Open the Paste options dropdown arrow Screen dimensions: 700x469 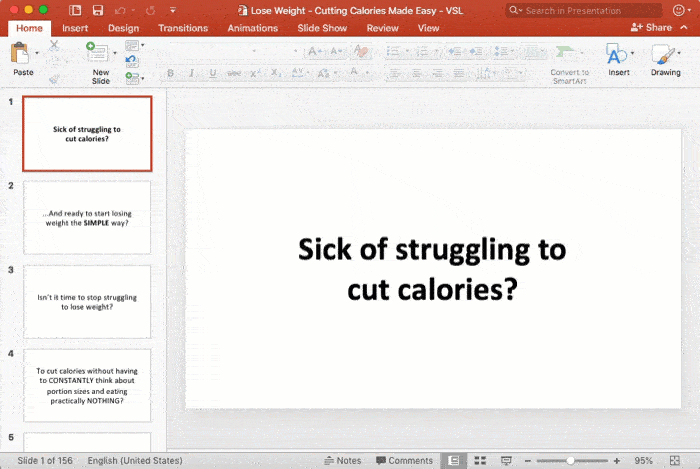click(37, 53)
